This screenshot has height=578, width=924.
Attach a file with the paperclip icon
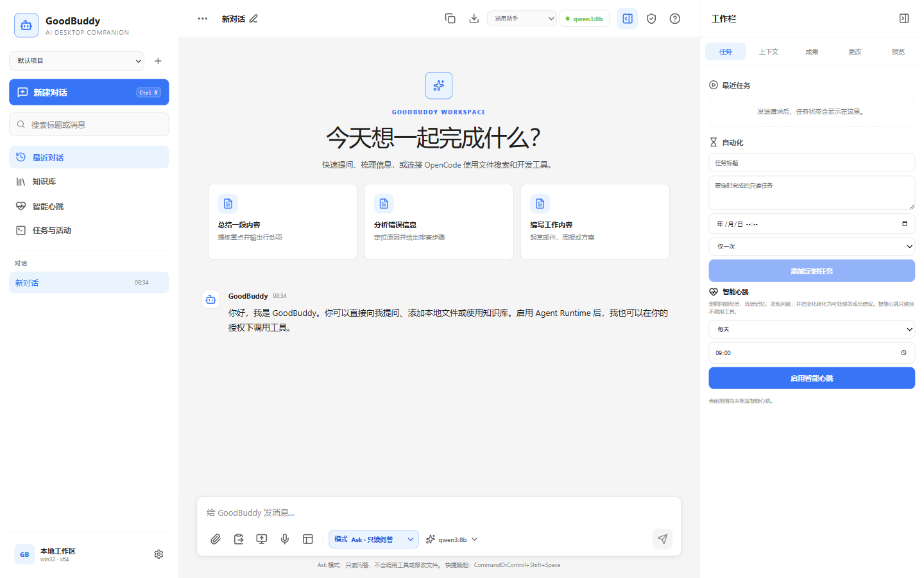point(216,539)
